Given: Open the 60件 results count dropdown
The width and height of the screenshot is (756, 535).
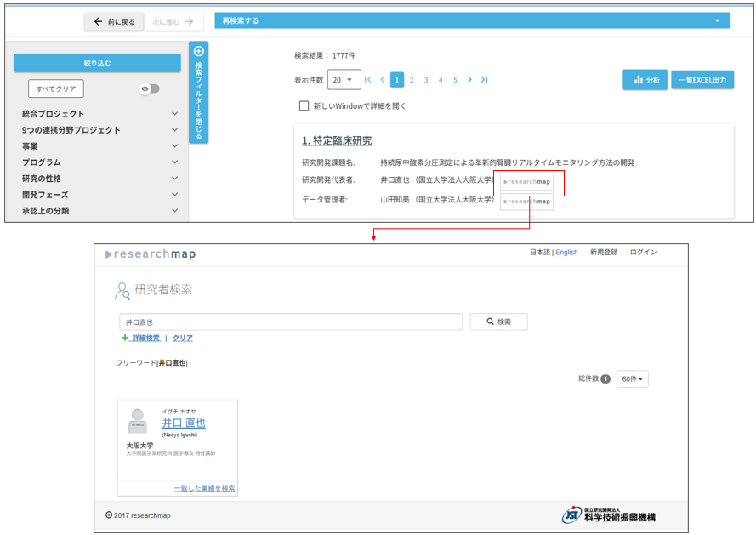Looking at the screenshot, I should pyautogui.click(x=632, y=379).
